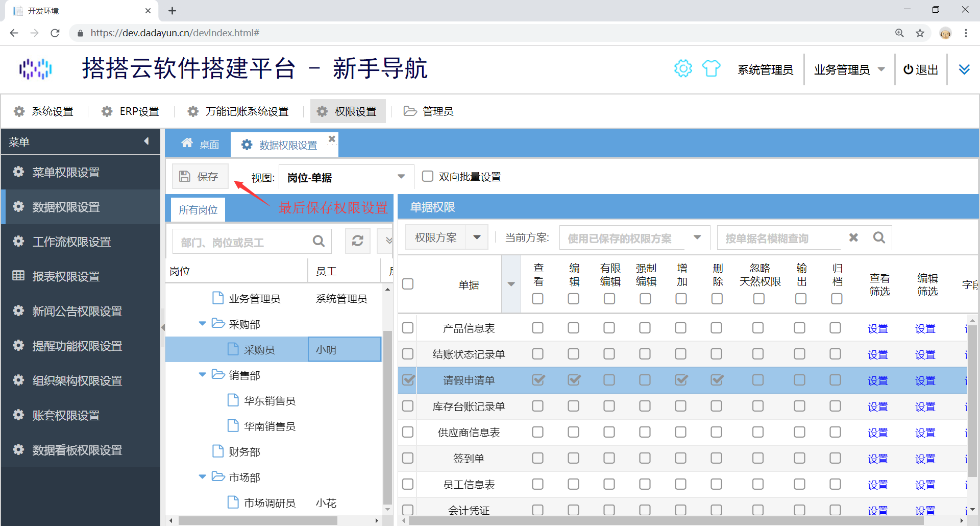Uncheck 请假申请单 row selection checkbox
This screenshot has height=526, width=980.
coord(408,380)
